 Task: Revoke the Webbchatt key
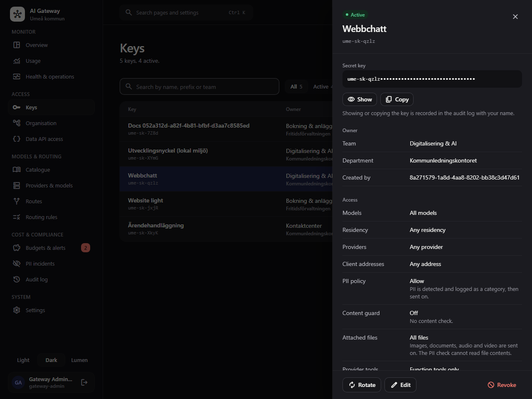pos(502,385)
